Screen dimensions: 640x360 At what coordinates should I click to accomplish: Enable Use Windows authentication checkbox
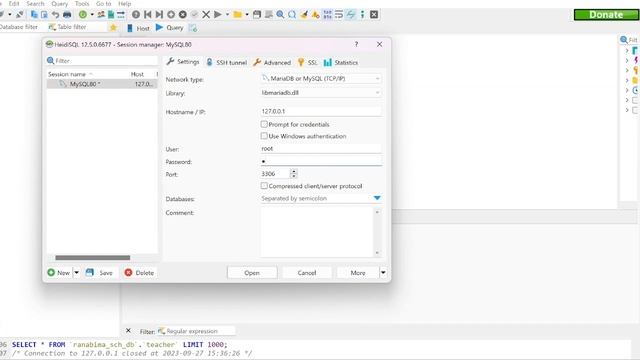tap(264, 136)
